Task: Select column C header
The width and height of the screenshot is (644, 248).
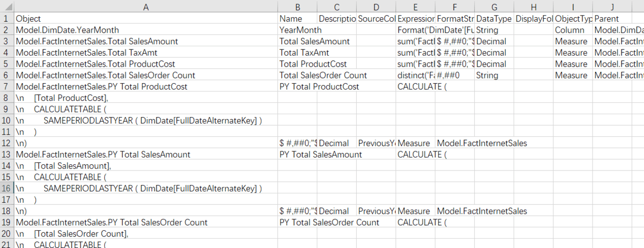Action: tap(337, 6)
